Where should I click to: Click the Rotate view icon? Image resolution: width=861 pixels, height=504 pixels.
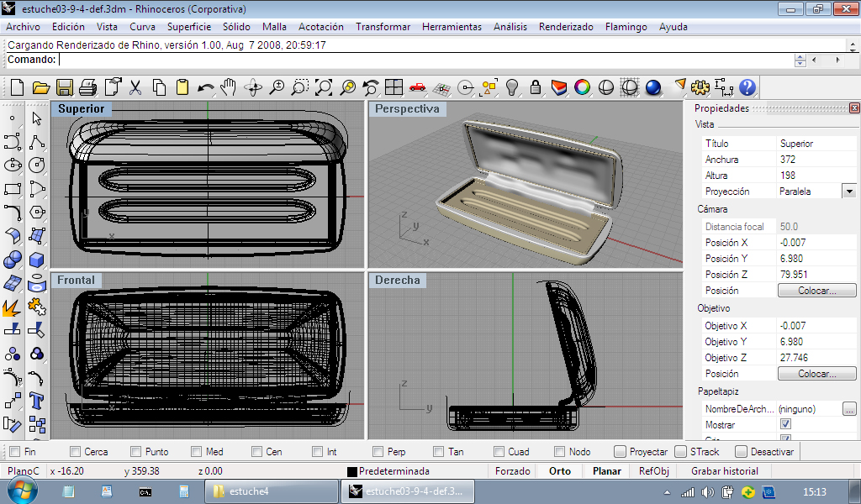point(252,87)
